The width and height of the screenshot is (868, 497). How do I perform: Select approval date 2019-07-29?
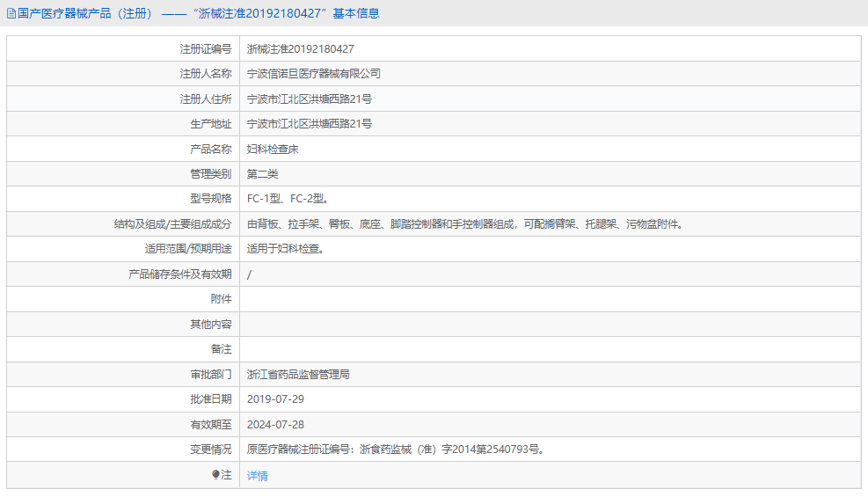tap(275, 399)
